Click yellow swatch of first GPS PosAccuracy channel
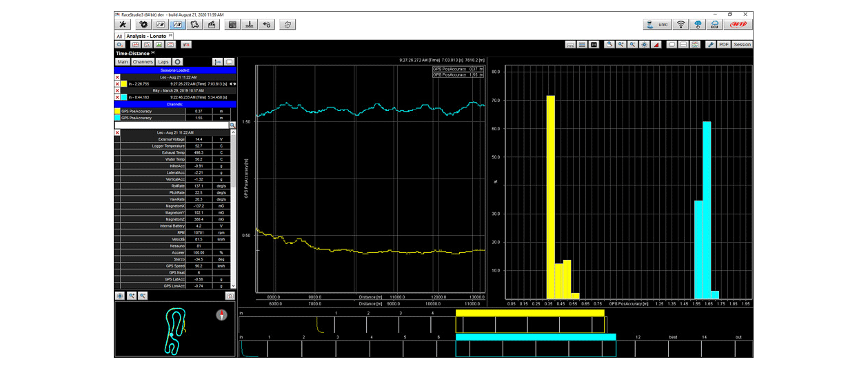This screenshot has height=366, width=868. tap(117, 111)
